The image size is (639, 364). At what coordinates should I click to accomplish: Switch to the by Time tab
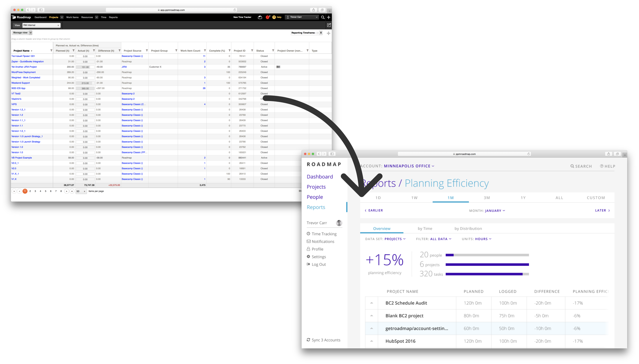pyautogui.click(x=425, y=228)
